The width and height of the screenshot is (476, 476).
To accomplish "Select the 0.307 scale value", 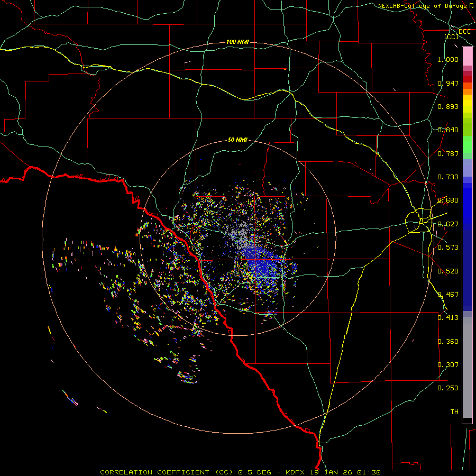I will (448, 365).
